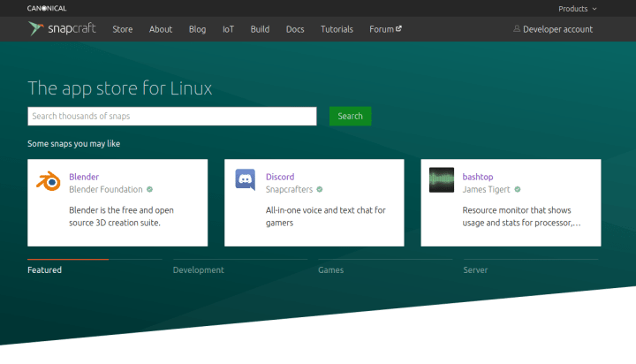
Task: Open the Build navigation item
Action: (x=260, y=29)
